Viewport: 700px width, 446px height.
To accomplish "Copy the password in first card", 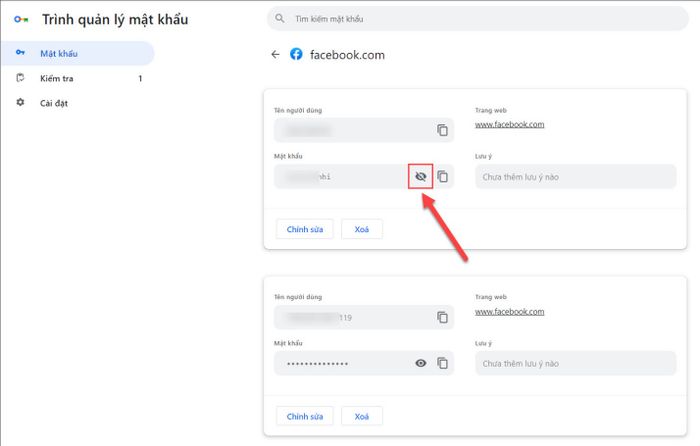I will [442, 176].
